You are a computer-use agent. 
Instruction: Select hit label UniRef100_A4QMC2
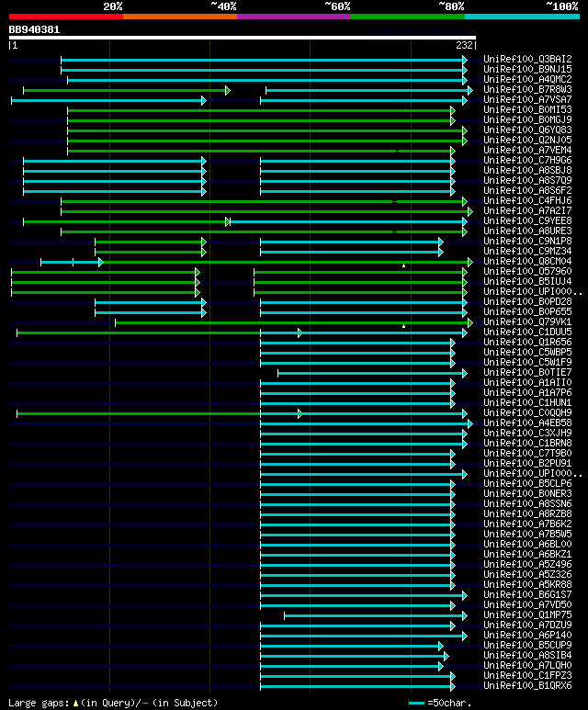point(527,79)
